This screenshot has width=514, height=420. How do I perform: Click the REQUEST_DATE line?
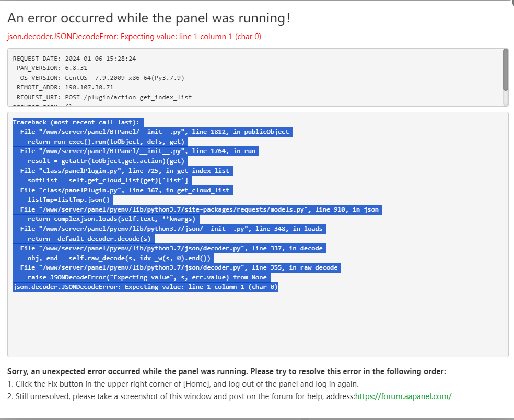click(x=74, y=59)
